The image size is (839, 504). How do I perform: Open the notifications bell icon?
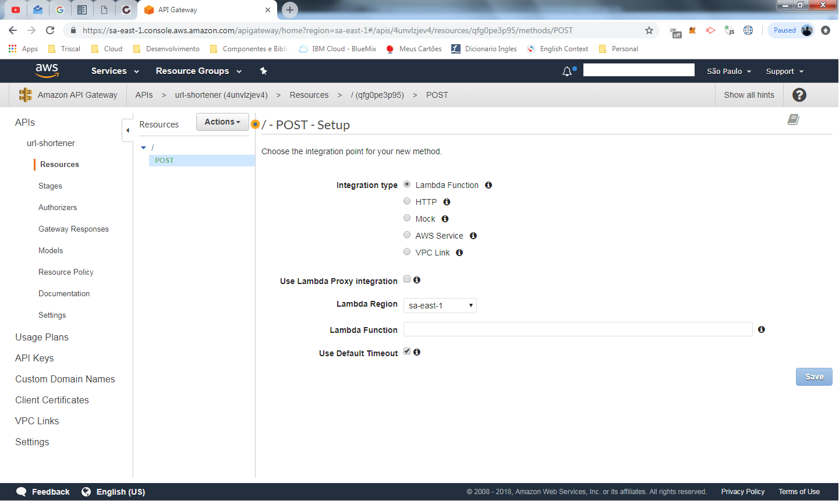567,71
